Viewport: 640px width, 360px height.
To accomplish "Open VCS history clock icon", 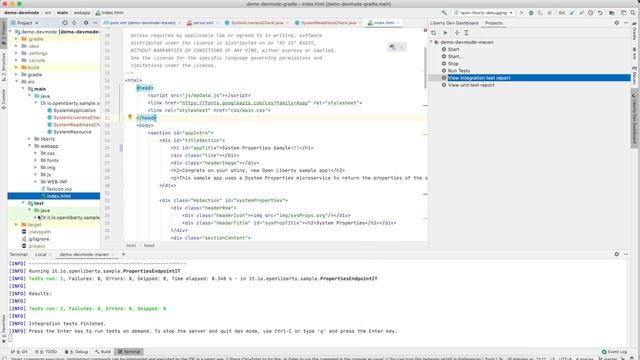I will tap(591, 13).
